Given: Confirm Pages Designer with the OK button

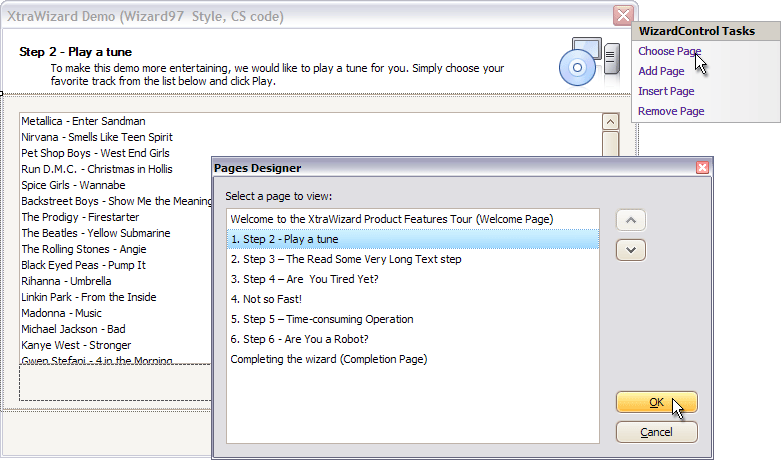Looking at the screenshot, I should pyautogui.click(x=656, y=402).
